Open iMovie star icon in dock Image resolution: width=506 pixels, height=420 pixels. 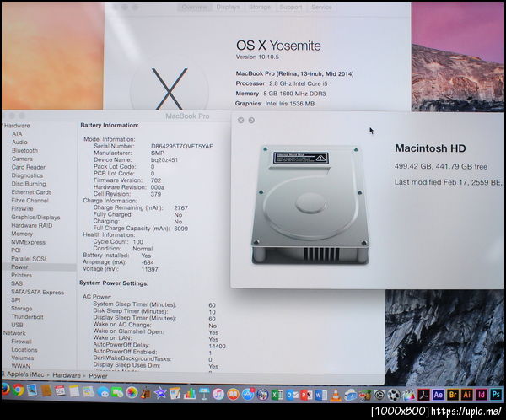coord(160,393)
